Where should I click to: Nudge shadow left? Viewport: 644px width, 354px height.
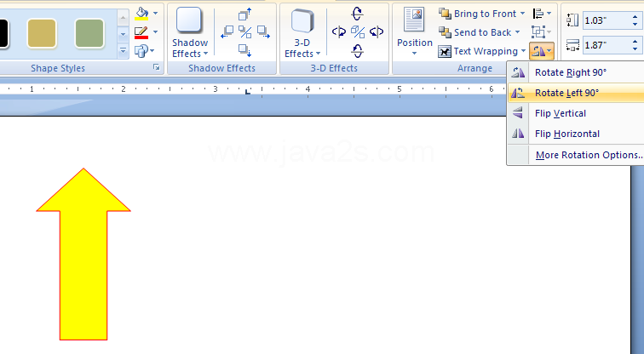coord(227,32)
